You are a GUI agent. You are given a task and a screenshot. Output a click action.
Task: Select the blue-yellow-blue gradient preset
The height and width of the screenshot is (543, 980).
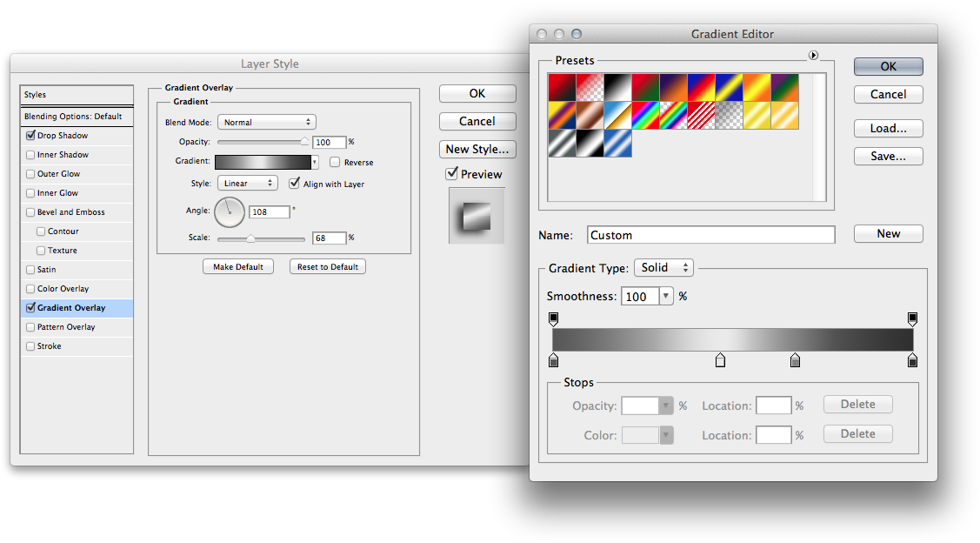[x=729, y=88]
